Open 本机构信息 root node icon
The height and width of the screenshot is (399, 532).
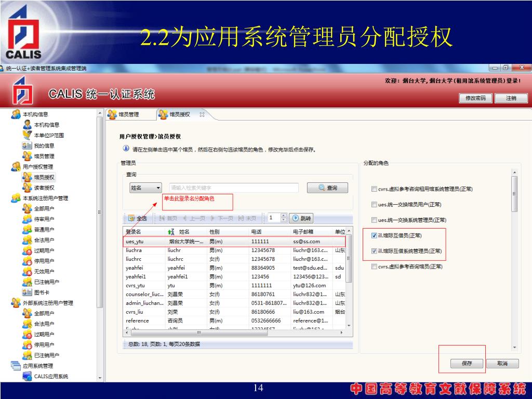tap(16, 114)
